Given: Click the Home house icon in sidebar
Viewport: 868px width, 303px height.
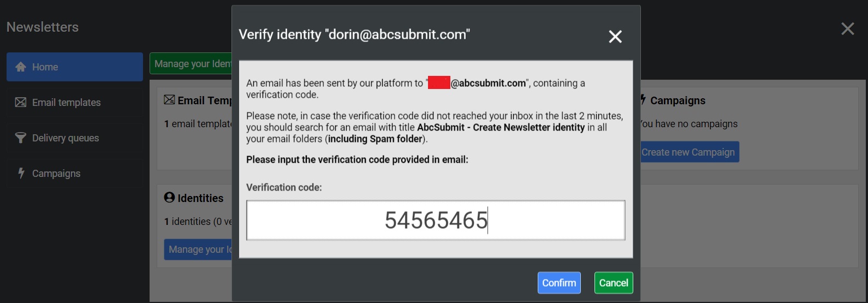Looking at the screenshot, I should [x=21, y=67].
